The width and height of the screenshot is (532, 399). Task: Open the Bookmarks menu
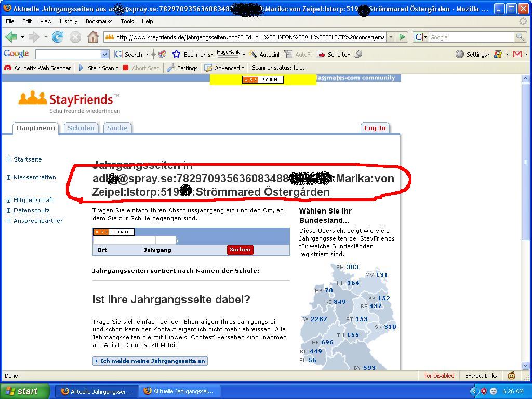click(99, 21)
